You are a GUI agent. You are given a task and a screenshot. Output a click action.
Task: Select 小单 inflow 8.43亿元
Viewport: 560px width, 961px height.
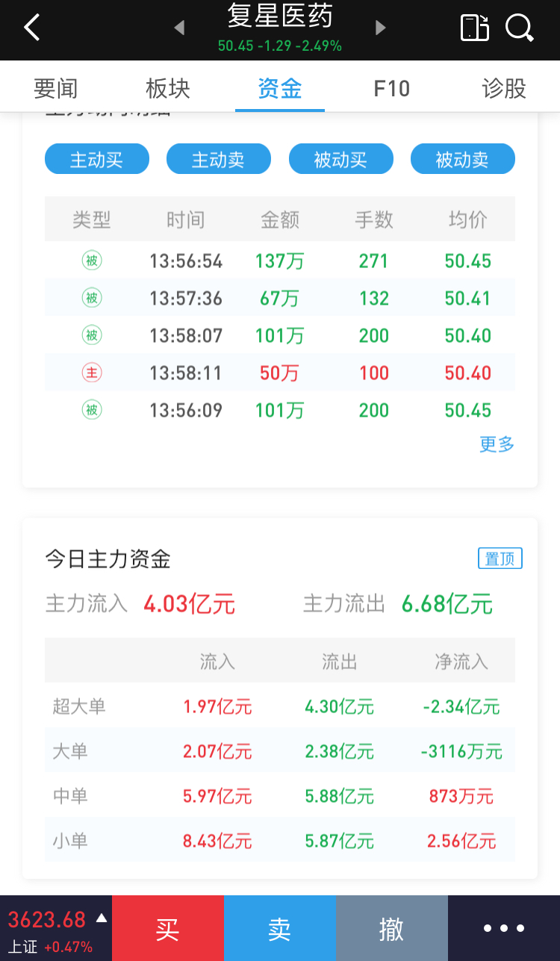[217, 841]
